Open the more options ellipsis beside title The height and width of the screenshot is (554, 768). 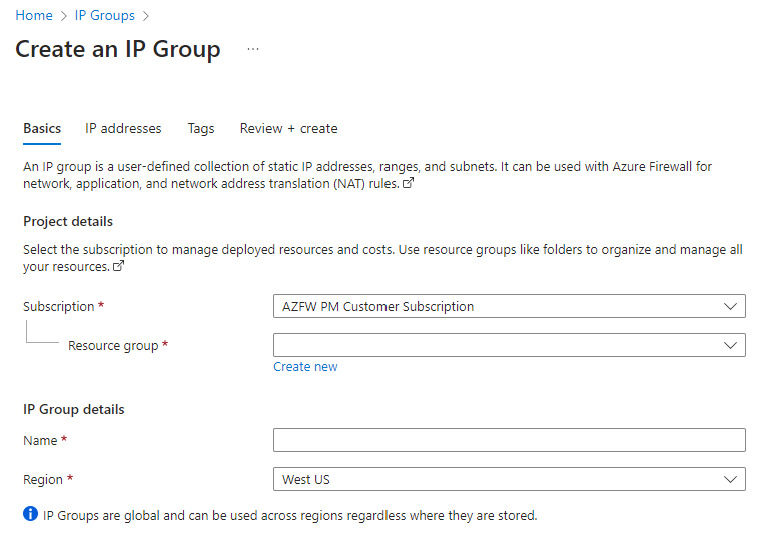pos(253,49)
